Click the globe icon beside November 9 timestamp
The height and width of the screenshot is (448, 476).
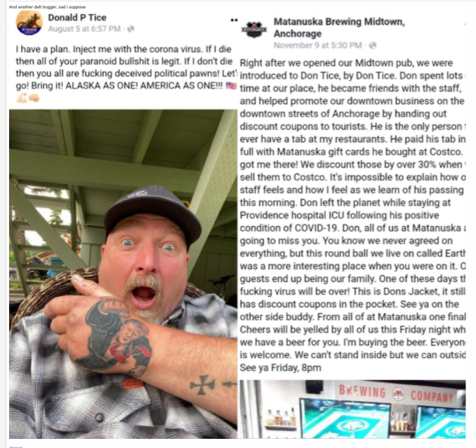[x=373, y=45]
